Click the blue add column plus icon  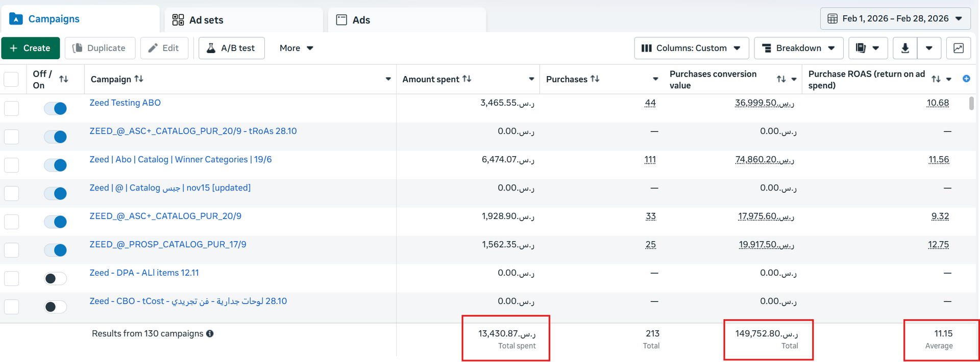[966, 79]
